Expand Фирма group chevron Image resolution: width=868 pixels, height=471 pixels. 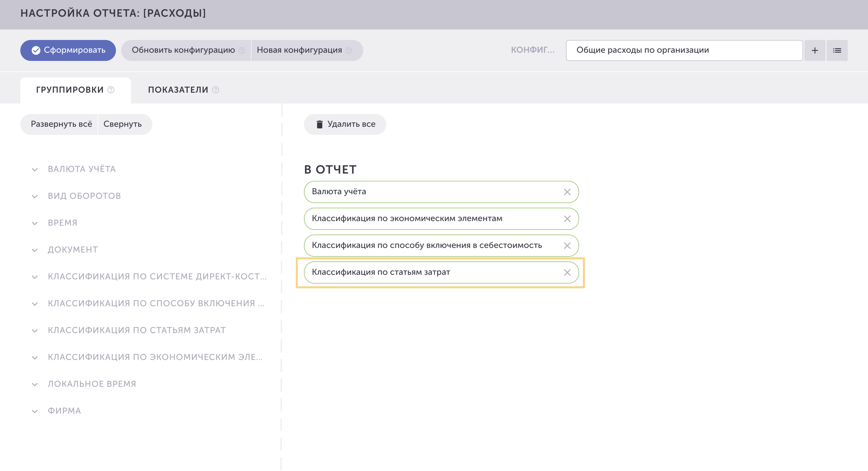coord(34,411)
